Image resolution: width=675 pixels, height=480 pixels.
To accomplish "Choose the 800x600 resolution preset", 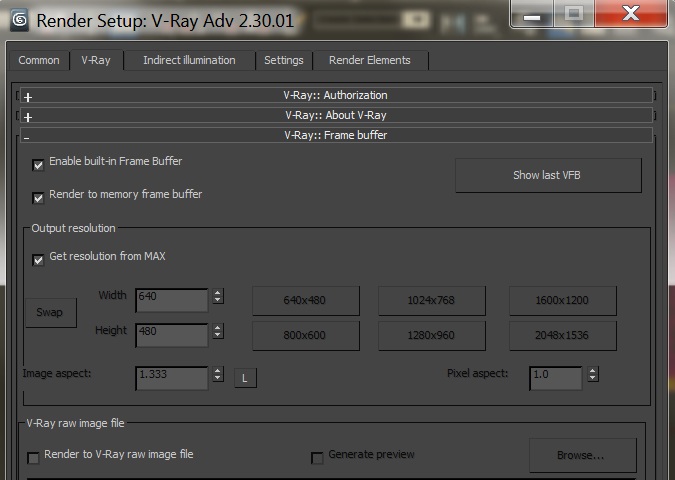I will click(306, 335).
